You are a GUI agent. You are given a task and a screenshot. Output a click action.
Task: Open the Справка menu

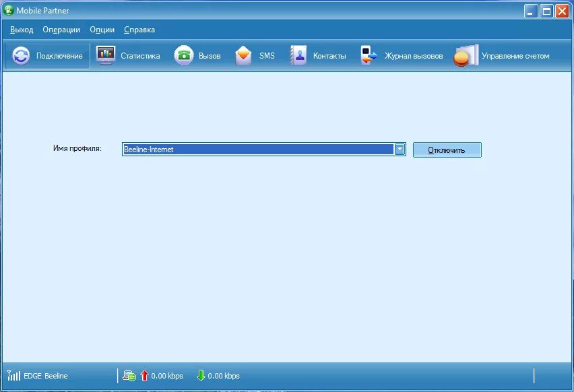(139, 30)
